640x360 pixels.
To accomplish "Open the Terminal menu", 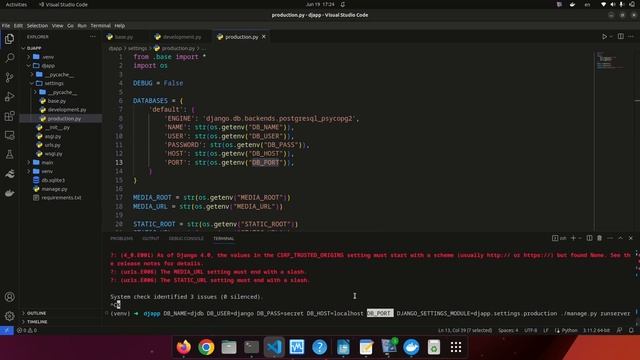I will 100,25.
